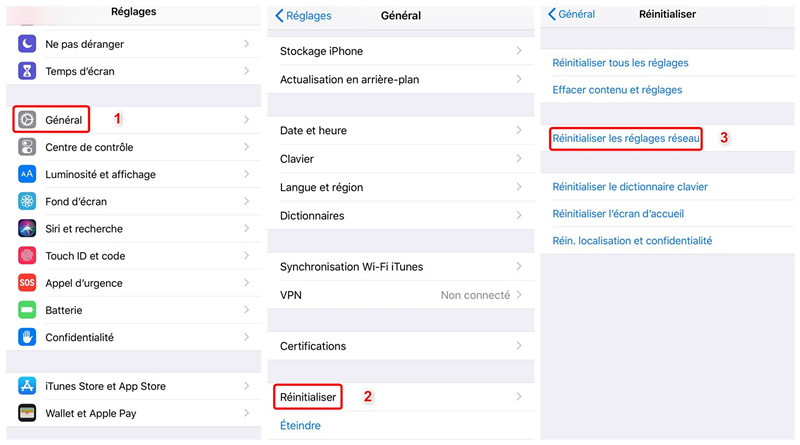Select Réinitialiser les réglages réseau

point(626,138)
